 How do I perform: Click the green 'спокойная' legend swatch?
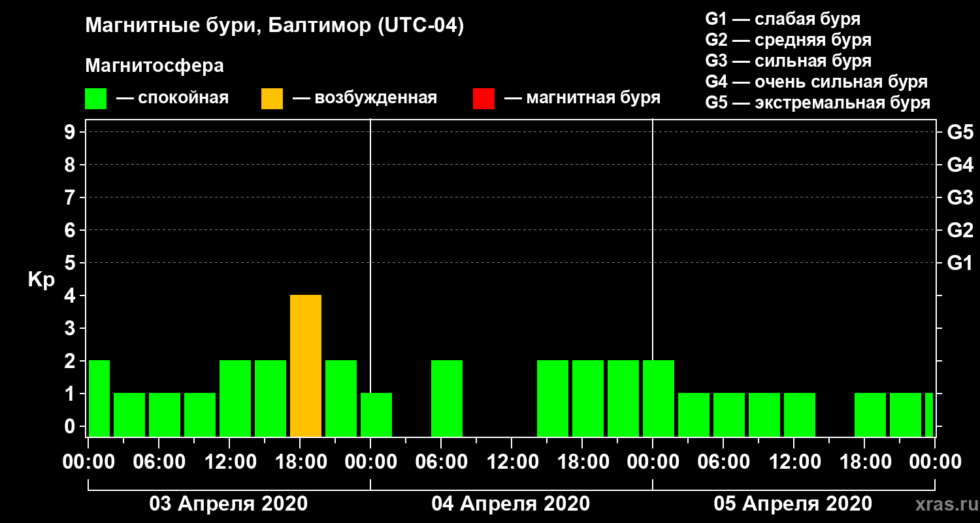coord(95,98)
